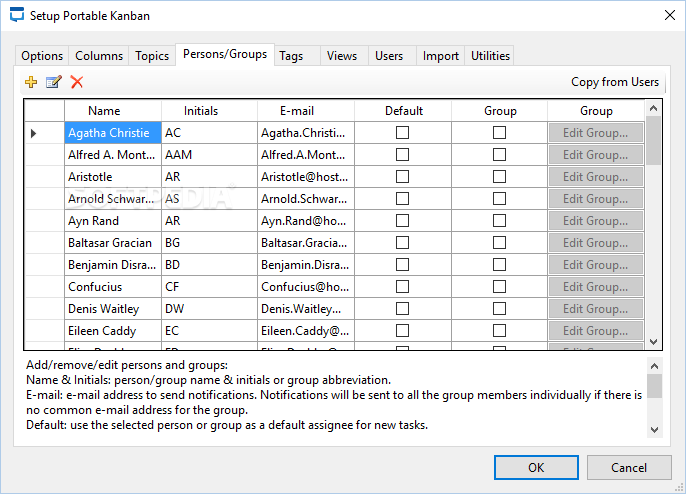Check Default for Agatha Christie
This screenshot has height=494, width=686.
click(x=402, y=133)
